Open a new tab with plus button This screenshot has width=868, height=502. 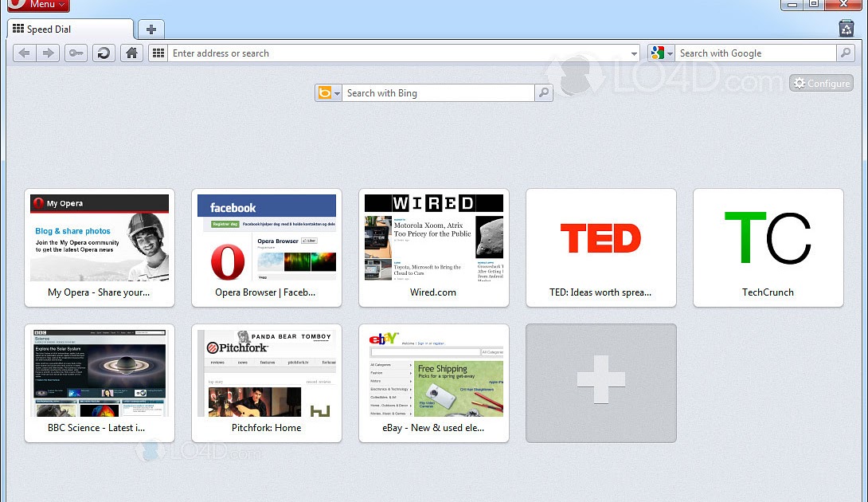[x=151, y=29]
